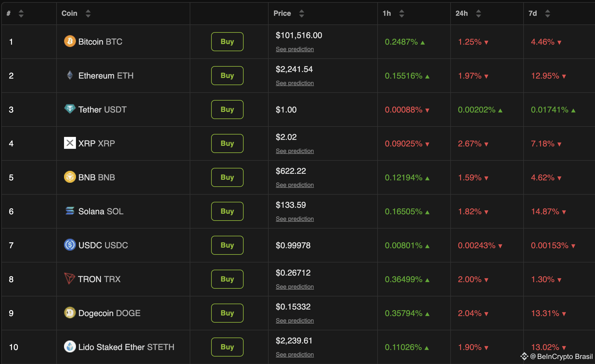Open Solana's See prediction link
This screenshot has height=364, width=595.
[x=295, y=219]
